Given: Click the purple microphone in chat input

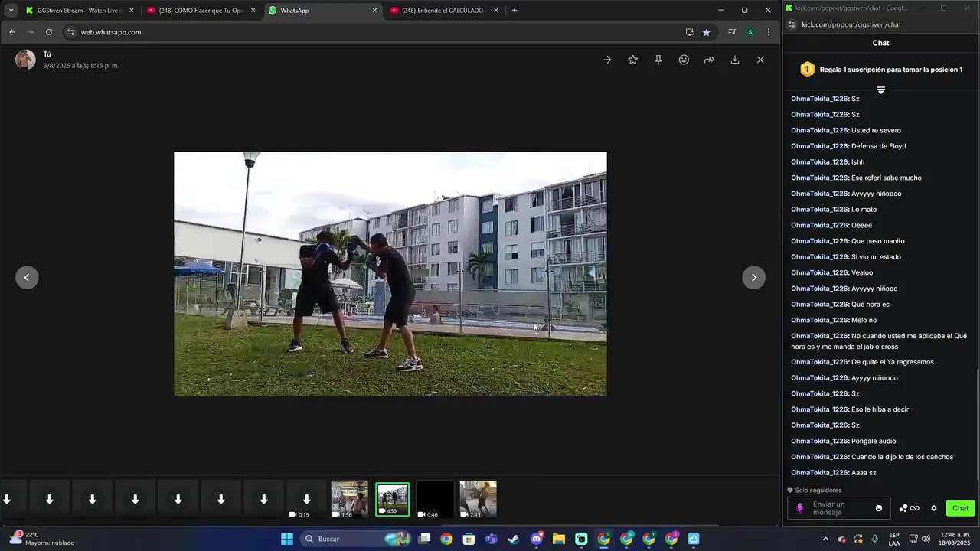Looking at the screenshot, I should coord(800,508).
